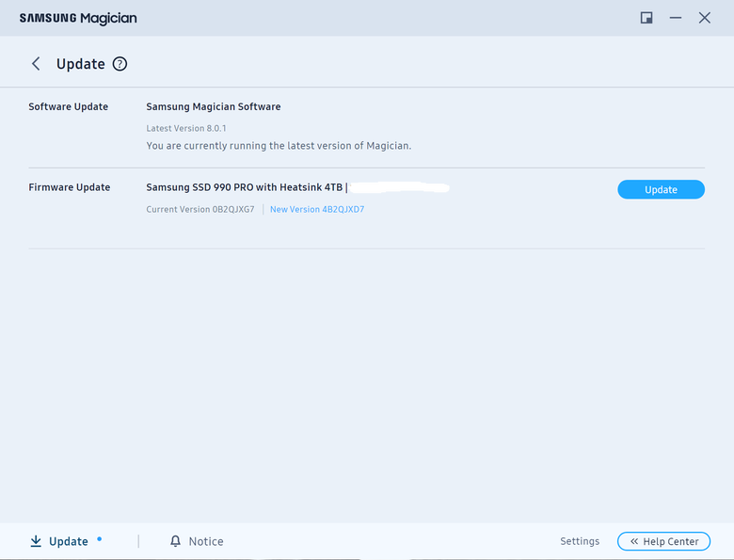Select the Latest Version 8.0.1 text
This screenshot has height=560, width=734.
coord(186,128)
